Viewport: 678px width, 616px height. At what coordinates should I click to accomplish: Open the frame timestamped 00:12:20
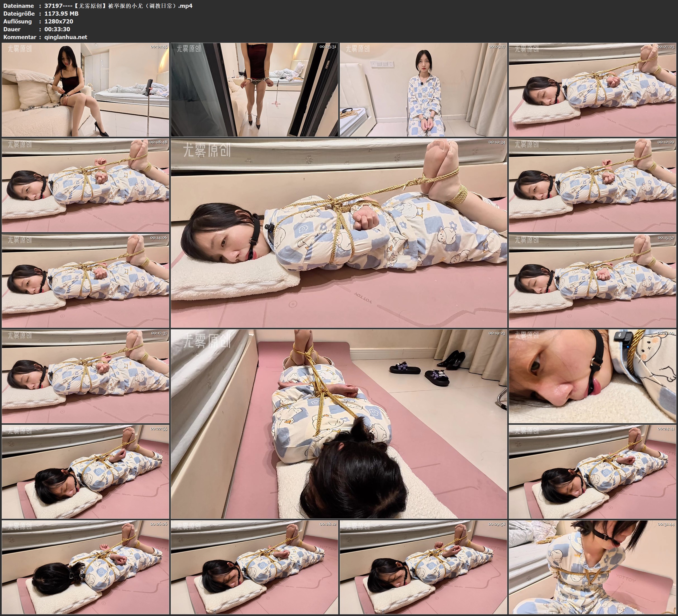(593, 185)
